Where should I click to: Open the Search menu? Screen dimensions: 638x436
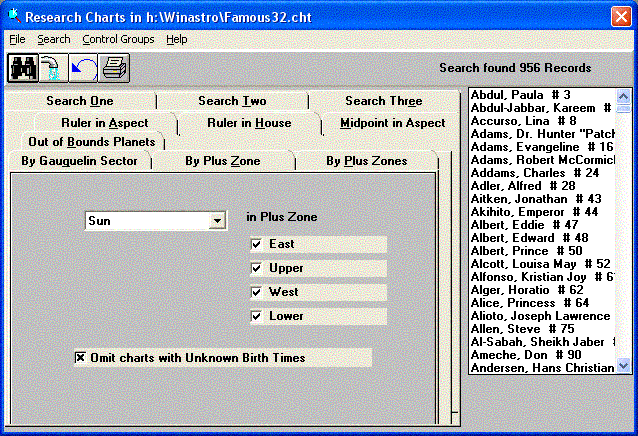pos(54,39)
